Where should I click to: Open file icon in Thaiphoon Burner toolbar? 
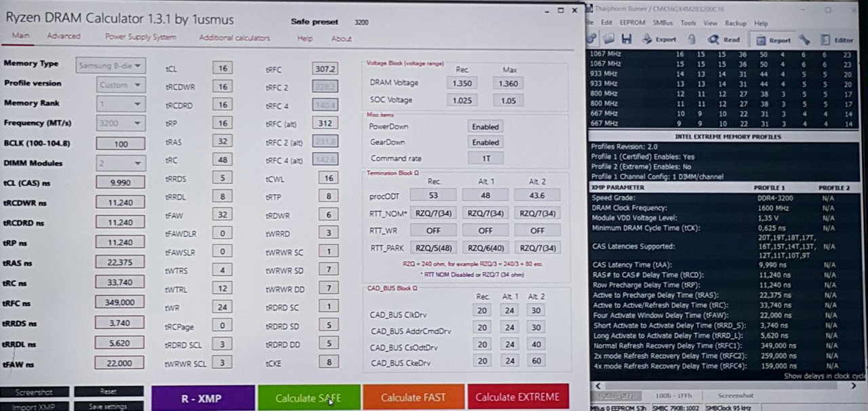(x=609, y=39)
